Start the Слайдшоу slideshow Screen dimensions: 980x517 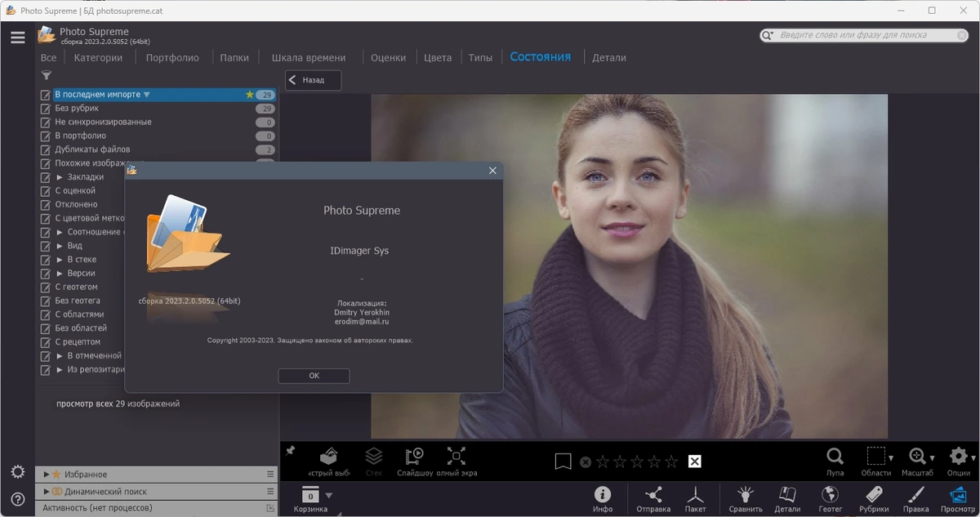(415, 461)
